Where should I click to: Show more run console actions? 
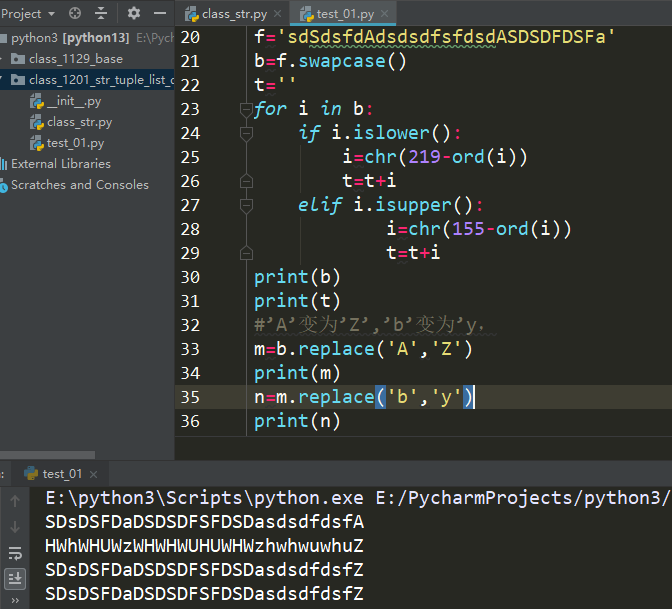(15, 601)
